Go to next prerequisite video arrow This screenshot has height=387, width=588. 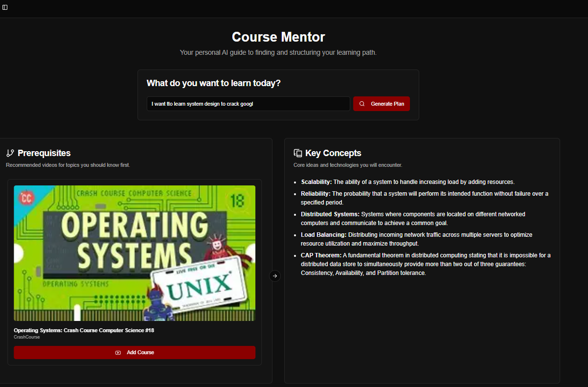tap(275, 276)
